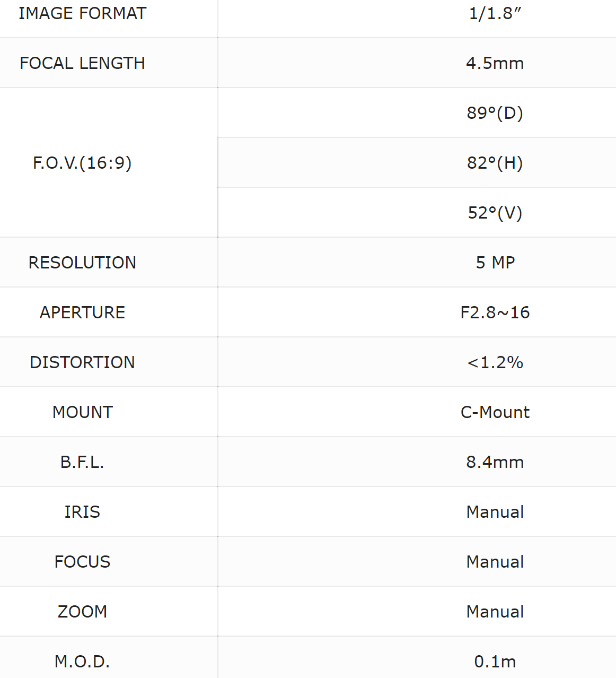Select the 89°(D) diagonal field of view
Viewport: 616px width, 678px height.
point(495,113)
